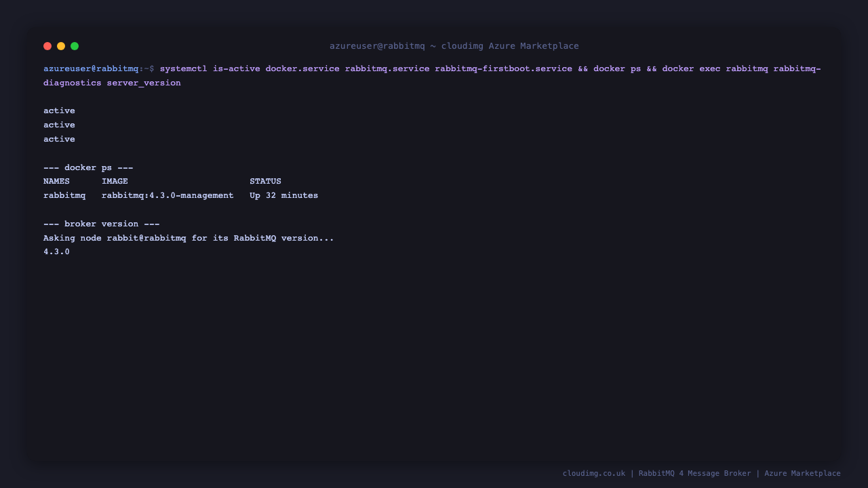Click 'rabbitmq-firstboot.service' in the command
This screenshot has width=868, height=488.
(504, 68)
